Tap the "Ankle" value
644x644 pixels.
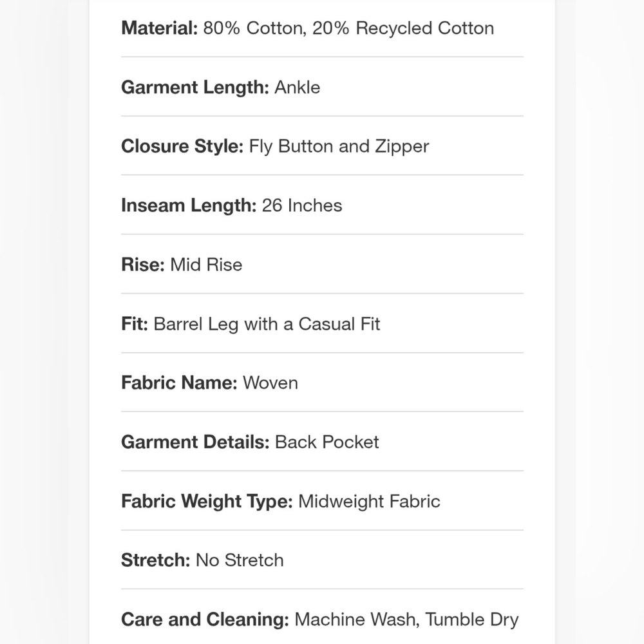297,87
